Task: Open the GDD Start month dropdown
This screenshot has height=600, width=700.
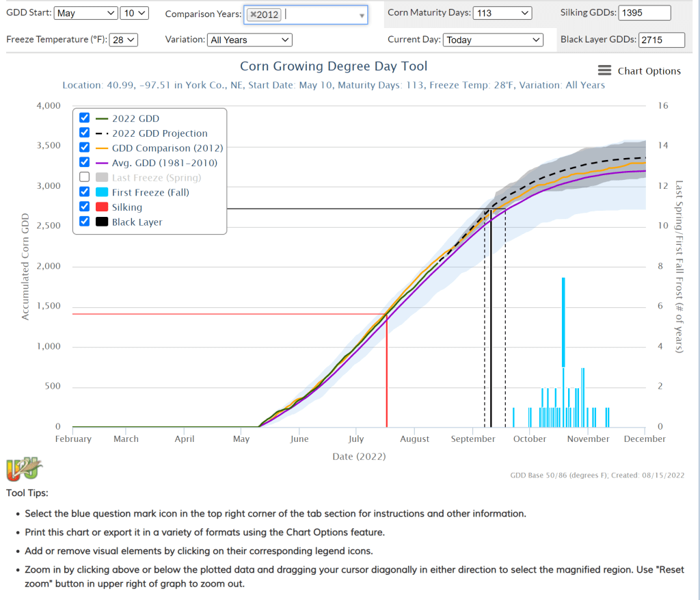Action: point(85,13)
